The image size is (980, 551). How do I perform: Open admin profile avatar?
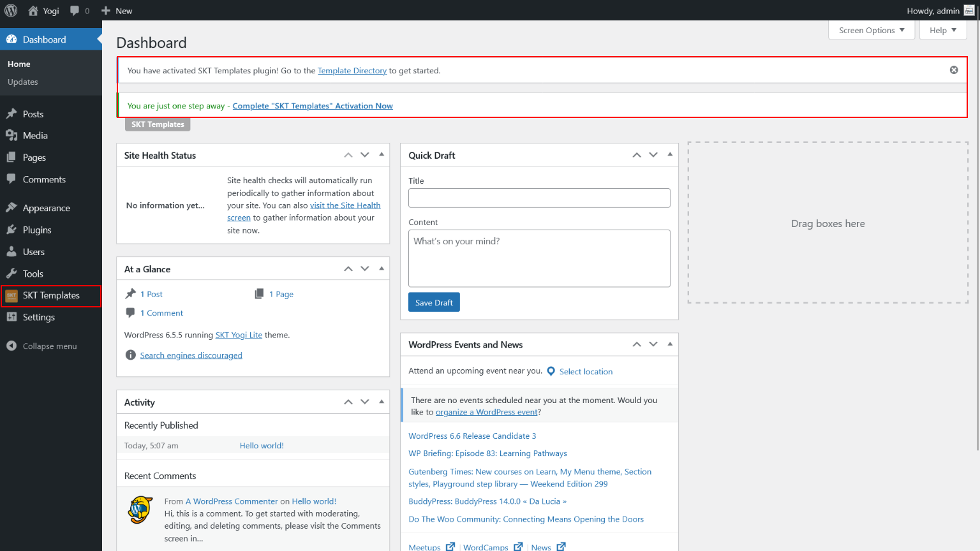coord(969,10)
